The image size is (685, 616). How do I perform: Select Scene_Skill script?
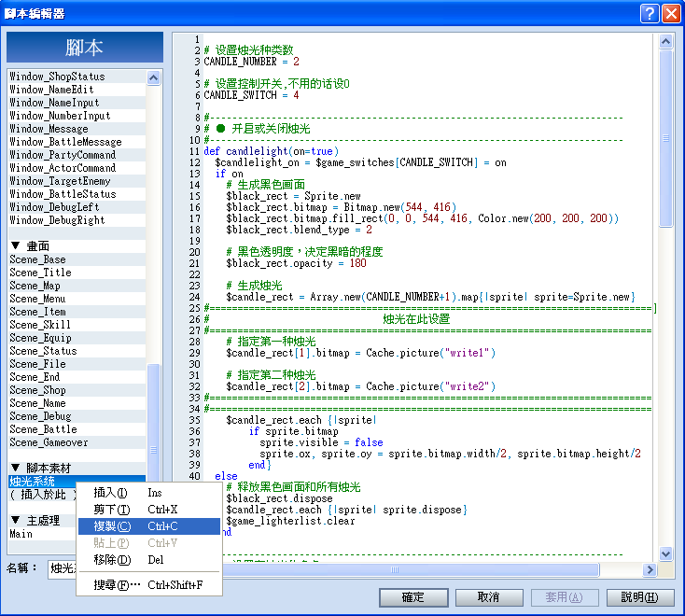pyautogui.click(x=77, y=325)
